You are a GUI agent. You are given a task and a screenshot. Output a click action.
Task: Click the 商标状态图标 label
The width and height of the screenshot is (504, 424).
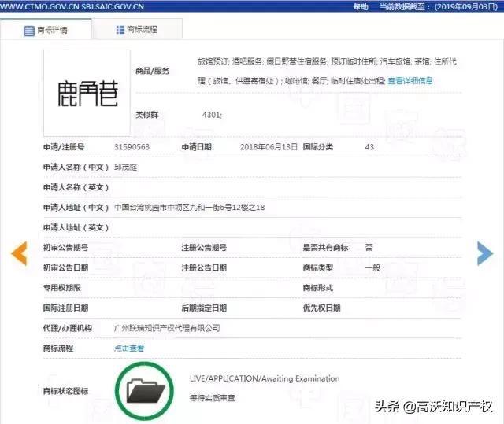click(x=65, y=391)
